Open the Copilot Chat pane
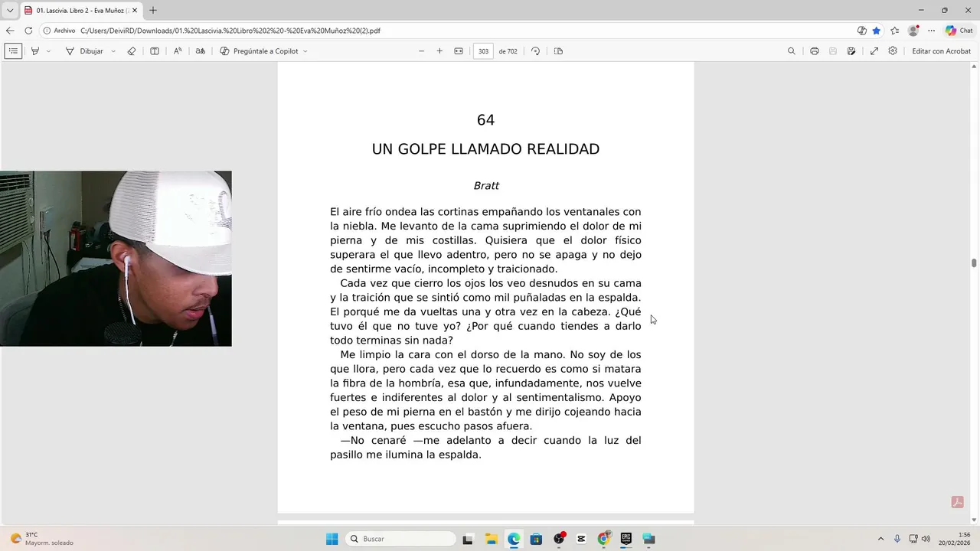The height and width of the screenshot is (551, 980). click(959, 31)
